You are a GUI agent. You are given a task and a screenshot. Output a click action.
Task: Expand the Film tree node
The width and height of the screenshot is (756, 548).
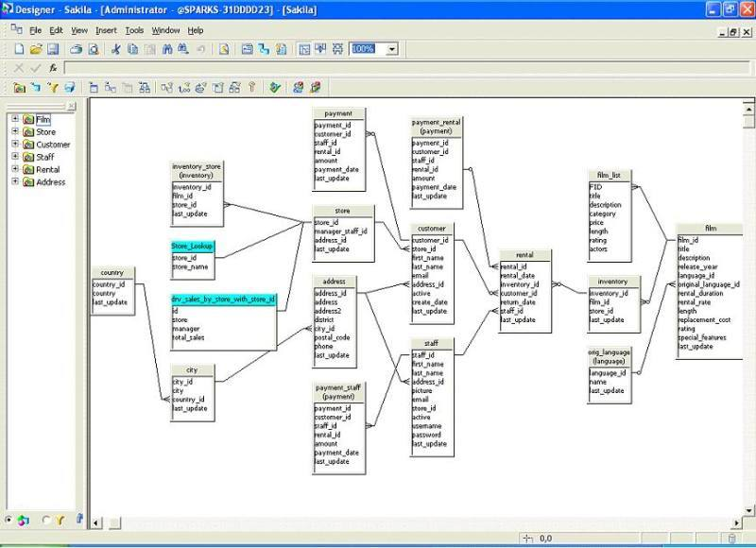coord(15,118)
